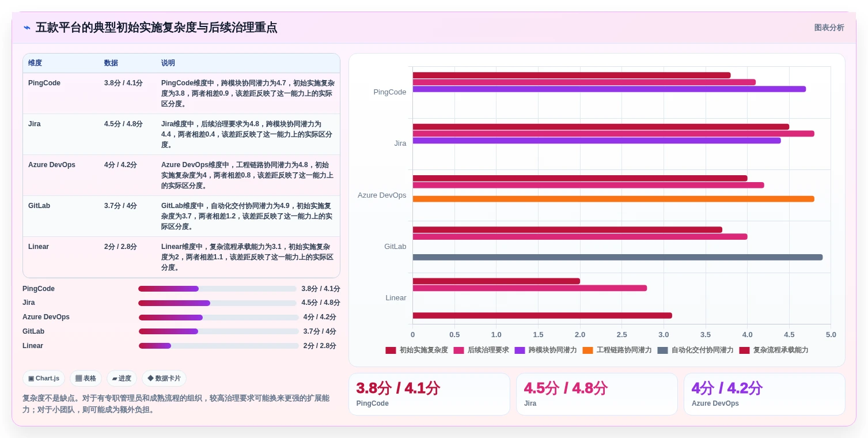
Task: Click the 5.0 x-axis tick label
Action: pyautogui.click(x=831, y=335)
